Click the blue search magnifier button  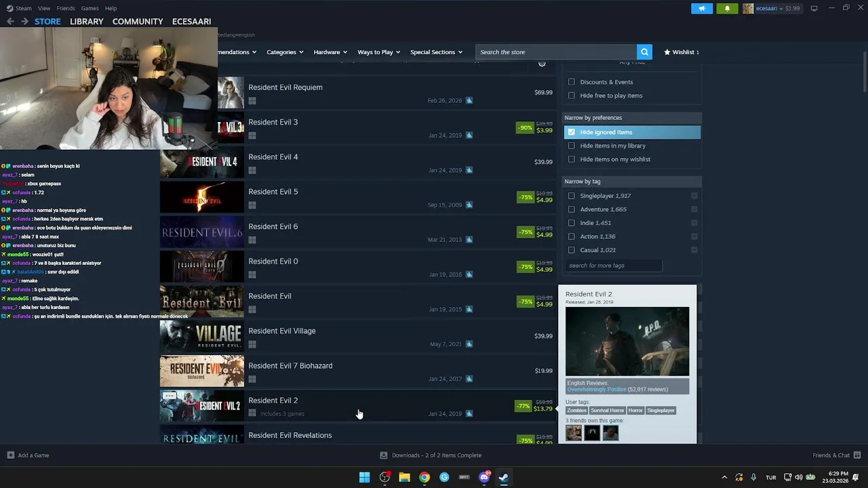644,52
